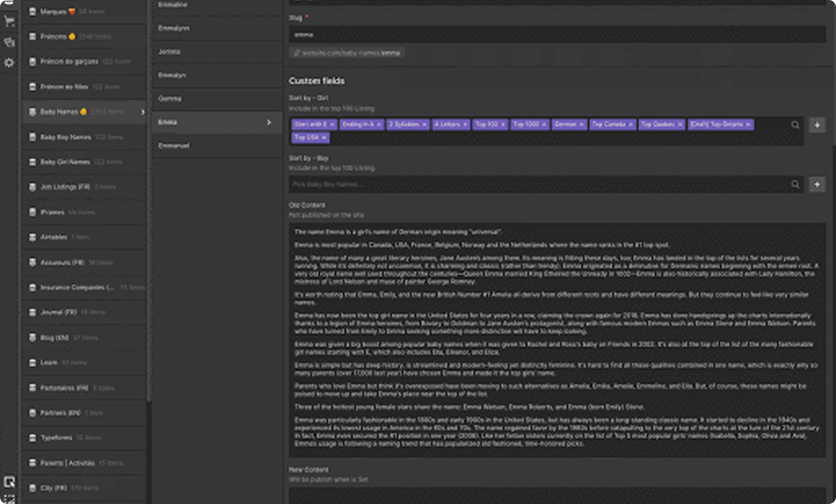Remove the "Top 100" tag
The height and width of the screenshot is (504, 836).
point(503,125)
